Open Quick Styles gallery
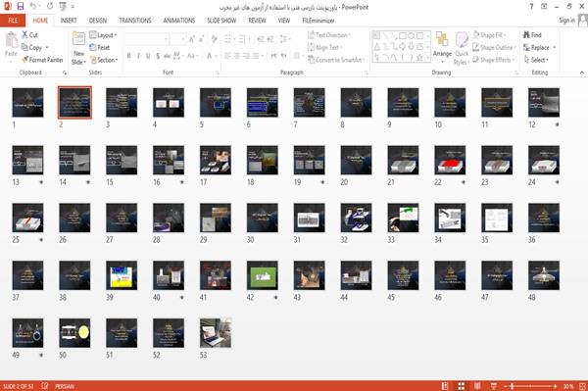Image resolution: width=588 pixels, height=391 pixels. click(462, 48)
